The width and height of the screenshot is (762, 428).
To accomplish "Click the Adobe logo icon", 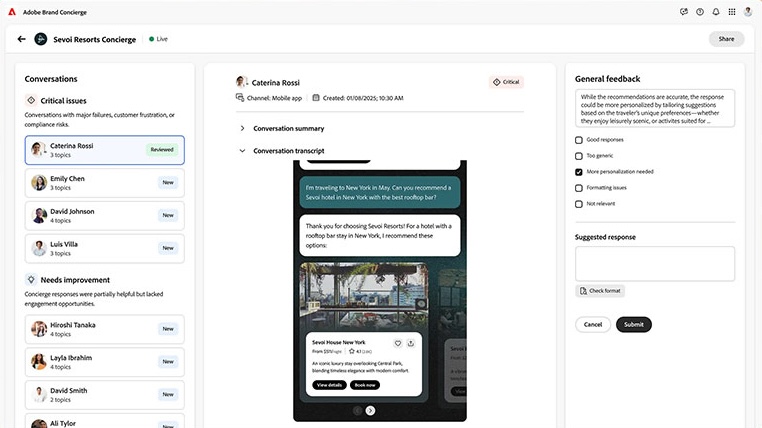I will click(12, 12).
